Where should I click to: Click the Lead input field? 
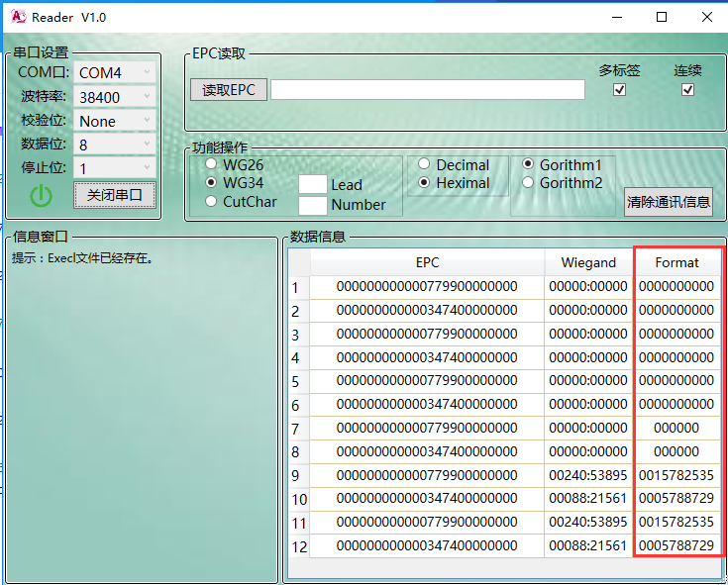point(313,184)
